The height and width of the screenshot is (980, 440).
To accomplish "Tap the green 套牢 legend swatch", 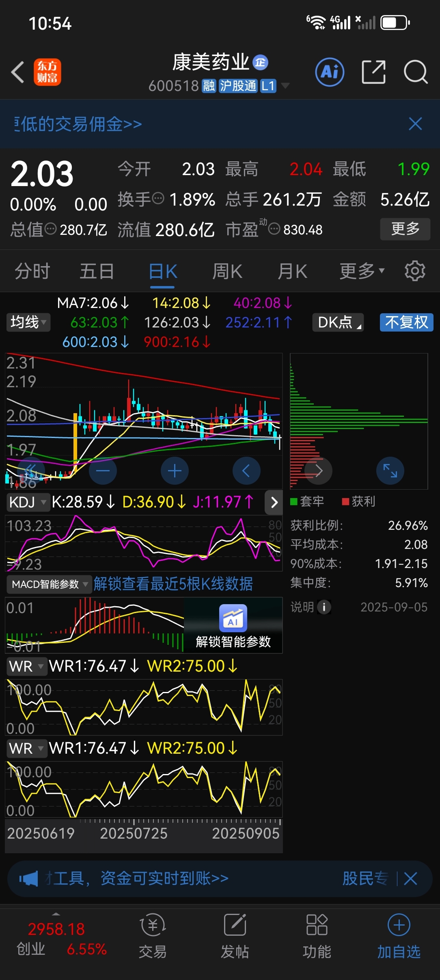I will [x=294, y=501].
